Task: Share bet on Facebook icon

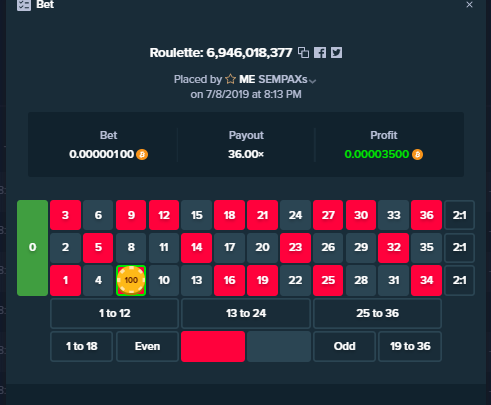Action: [x=320, y=53]
